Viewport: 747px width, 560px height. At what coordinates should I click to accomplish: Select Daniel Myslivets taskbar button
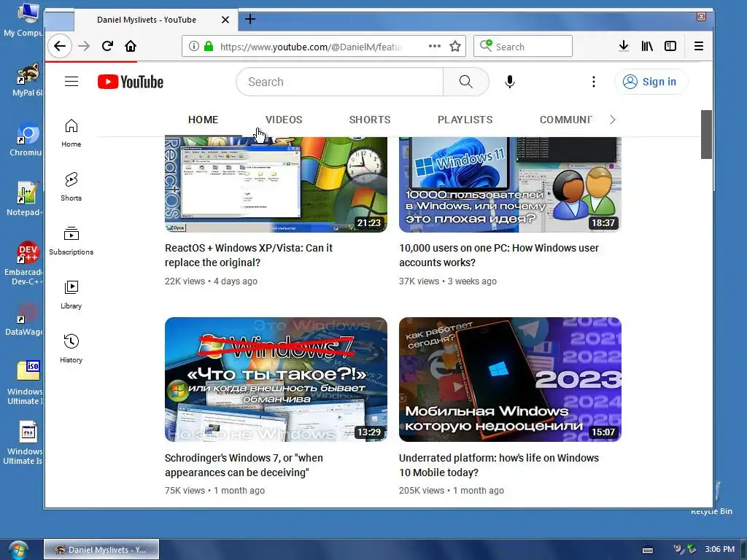coord(101,550)
